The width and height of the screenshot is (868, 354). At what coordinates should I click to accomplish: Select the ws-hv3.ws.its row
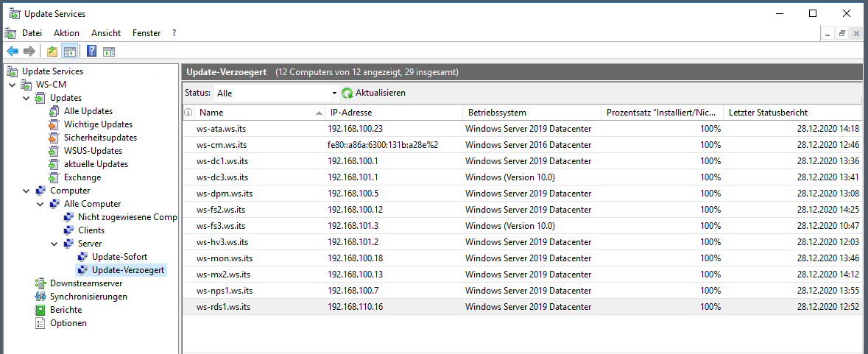pyautogui.click(x=522, y=241)
